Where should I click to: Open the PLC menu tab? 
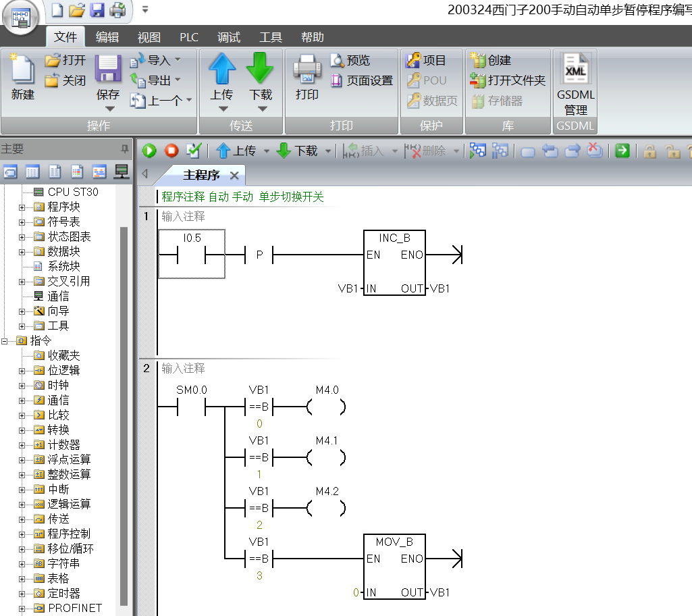[189, 37]
